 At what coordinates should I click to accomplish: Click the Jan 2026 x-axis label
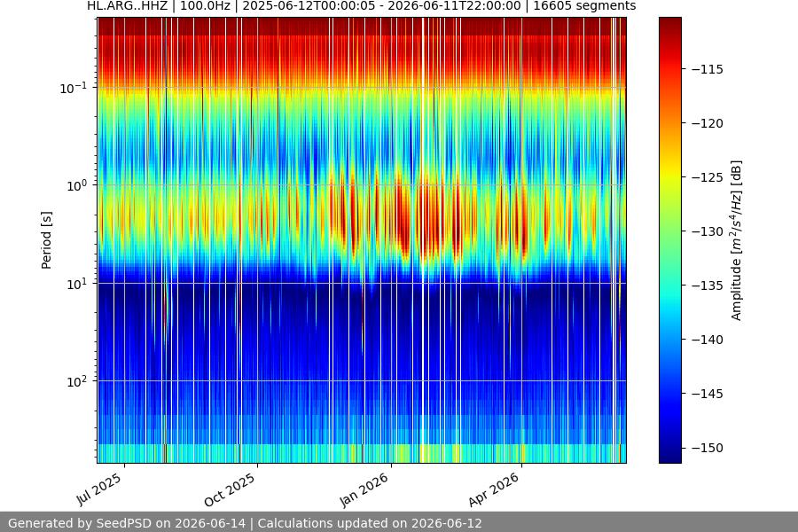(364, 489)
